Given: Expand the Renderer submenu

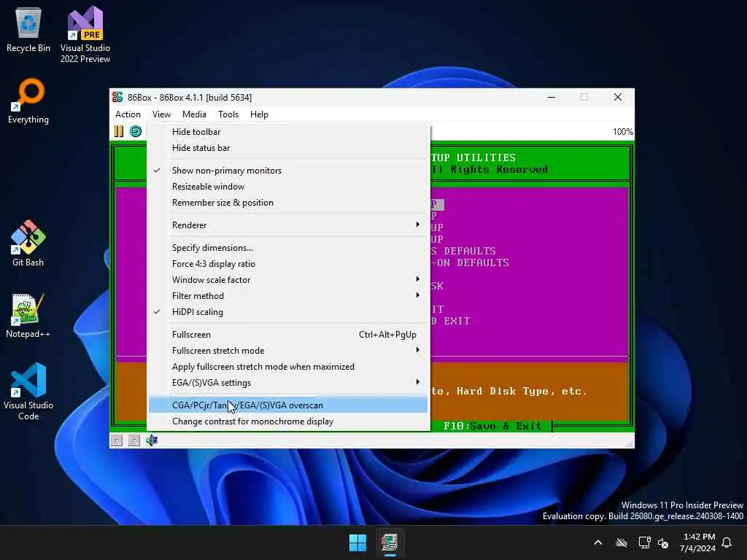Looking at the screenshot, I should pos(287,225).
